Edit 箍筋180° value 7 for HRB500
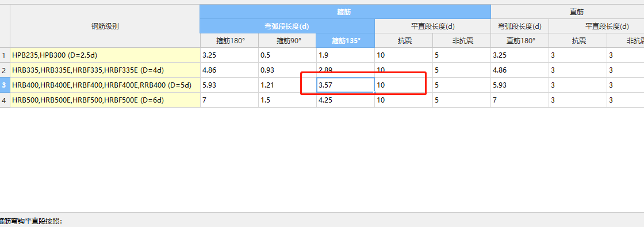The height and width of the screenshot is (227, 644). [229, 100]
